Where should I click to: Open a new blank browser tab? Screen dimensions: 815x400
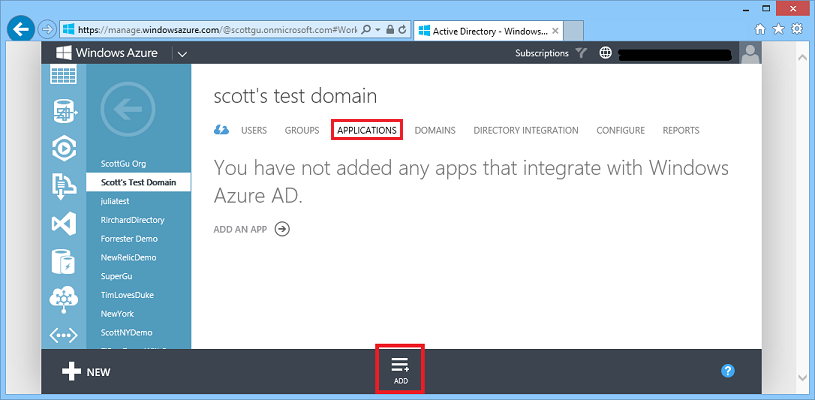point(573,31)
